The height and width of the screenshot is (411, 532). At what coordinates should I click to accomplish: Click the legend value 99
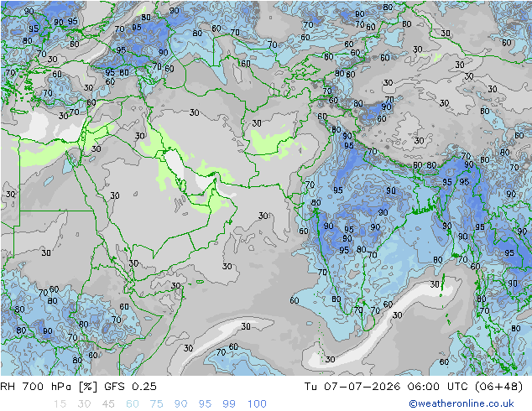click(x=229, y=403)
